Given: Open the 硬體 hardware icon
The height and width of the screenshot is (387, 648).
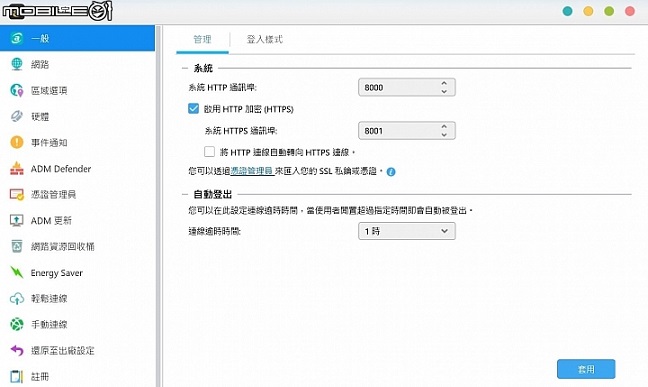Looking at the screenshot, I should (17, 116).
